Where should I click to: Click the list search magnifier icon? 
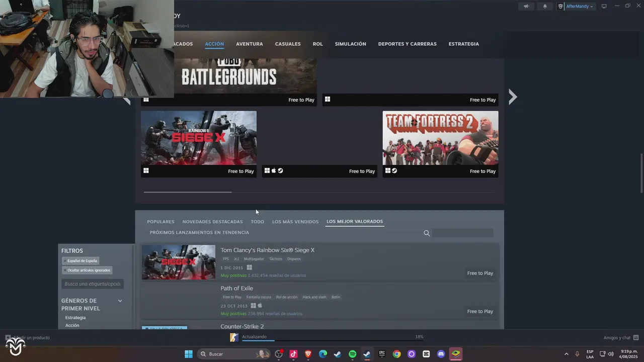click(x=427, y=233)
